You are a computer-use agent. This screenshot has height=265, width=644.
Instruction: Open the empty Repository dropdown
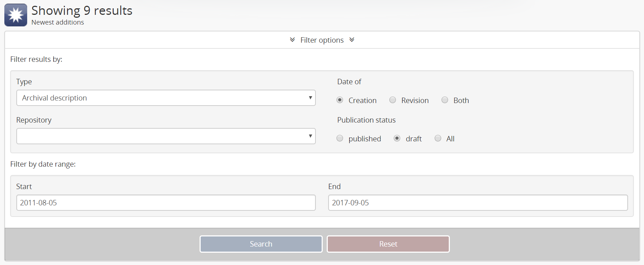coord(166,136)
